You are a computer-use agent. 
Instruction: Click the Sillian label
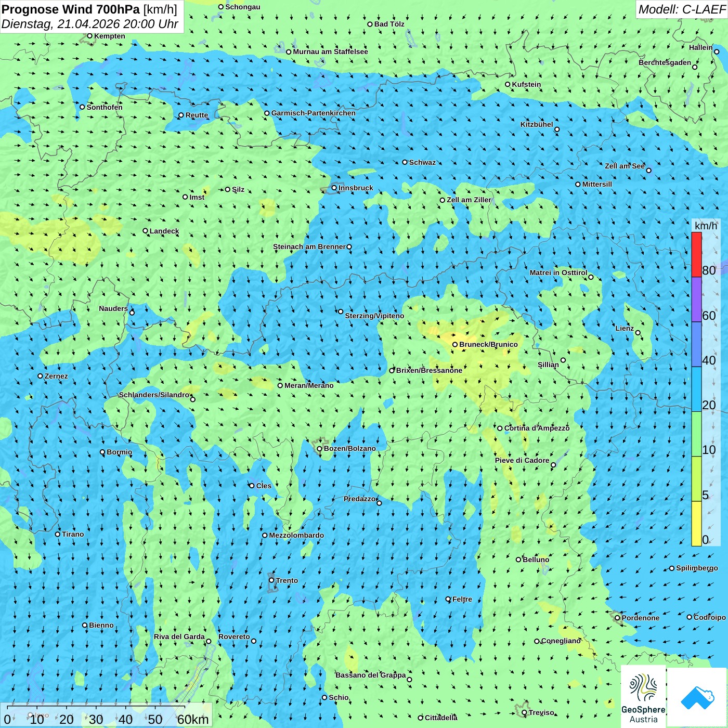point(548,365)
